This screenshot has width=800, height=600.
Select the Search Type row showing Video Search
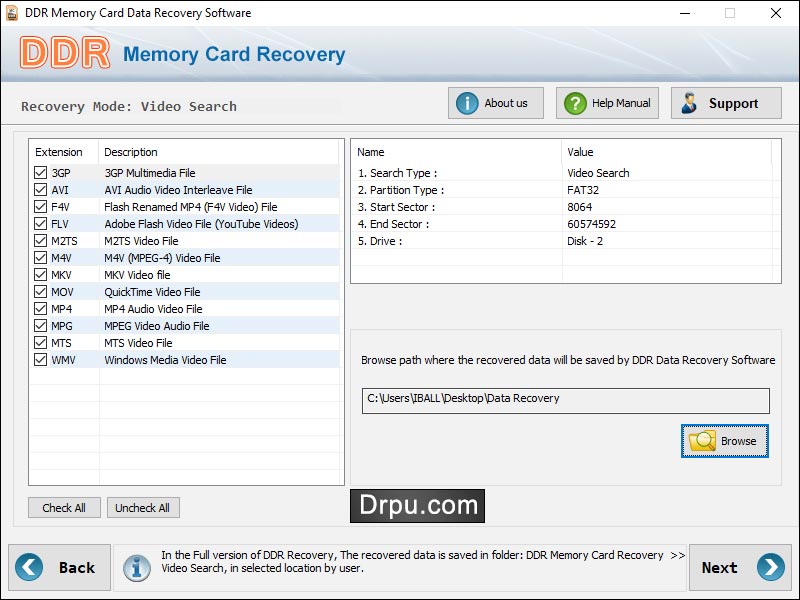pyautogui.click(x=450, y=172)
